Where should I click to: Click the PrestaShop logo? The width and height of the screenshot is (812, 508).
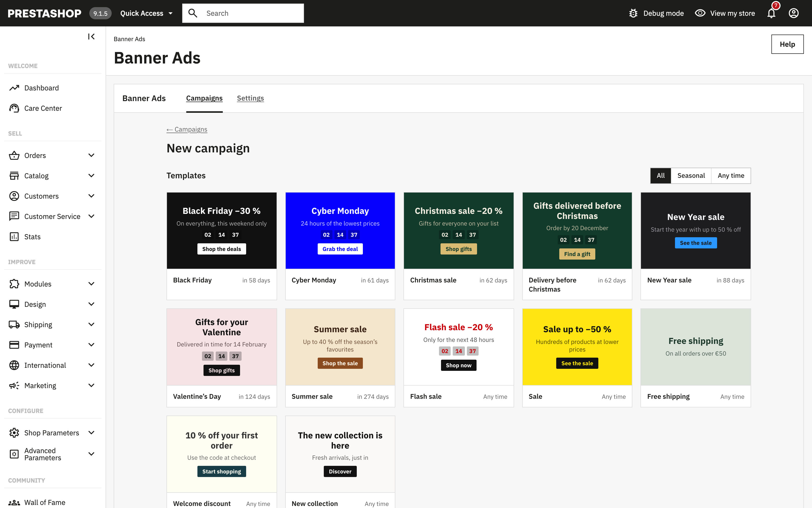[44, 13]
